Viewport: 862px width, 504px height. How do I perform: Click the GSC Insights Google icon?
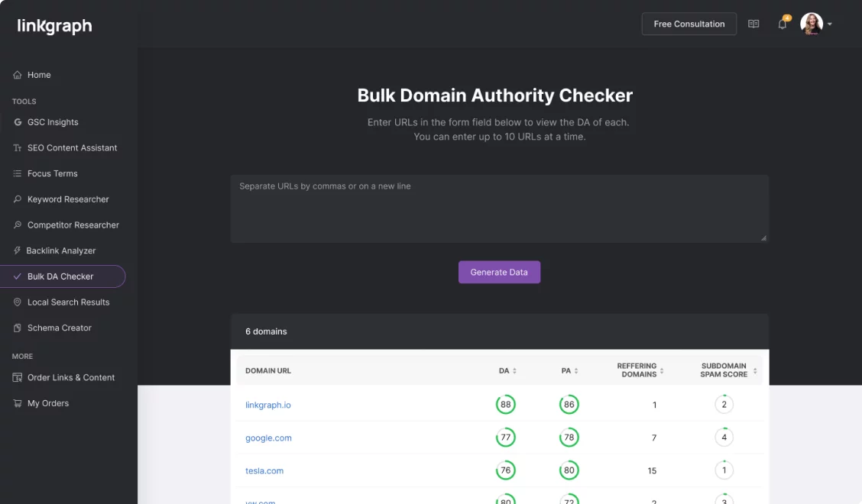(18, 122)
